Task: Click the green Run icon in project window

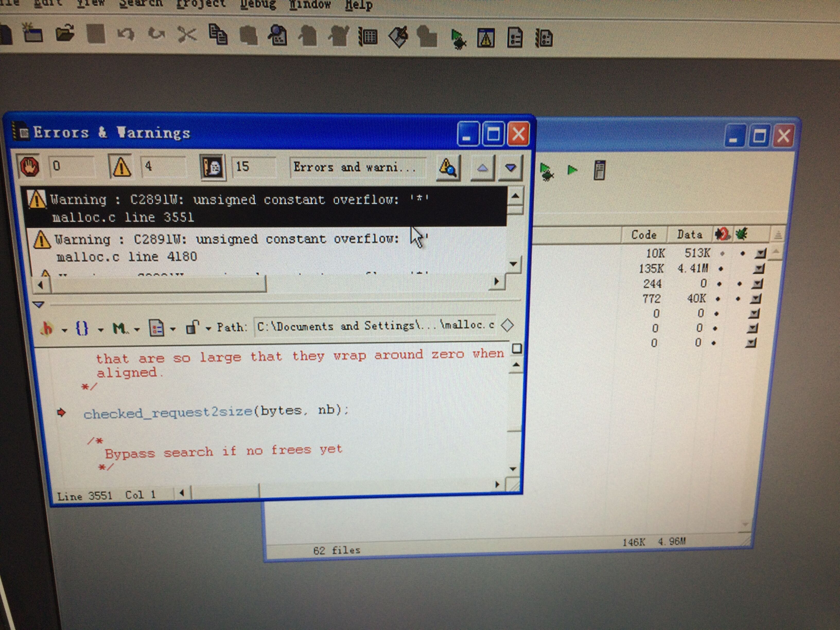Action: (572, 170)
